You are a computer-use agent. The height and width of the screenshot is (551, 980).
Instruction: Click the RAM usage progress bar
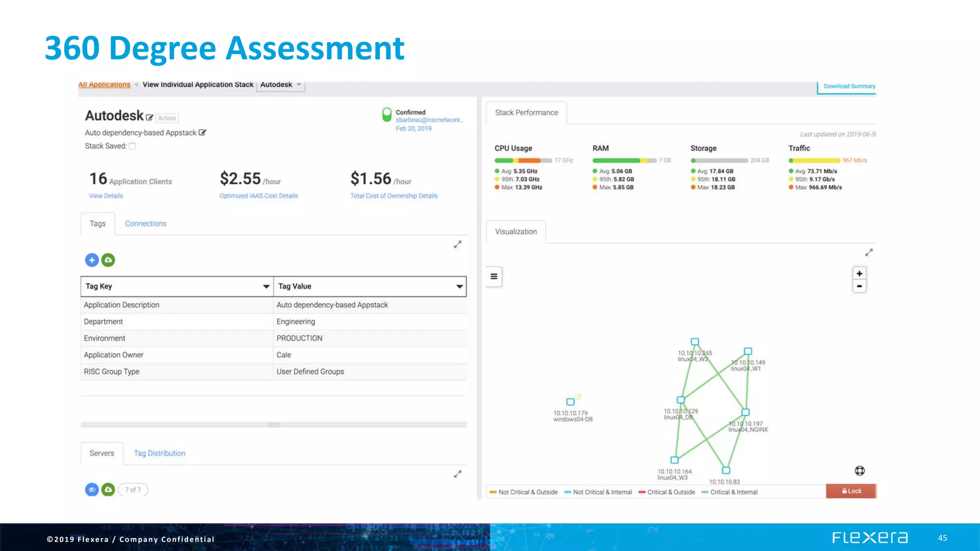624,161
